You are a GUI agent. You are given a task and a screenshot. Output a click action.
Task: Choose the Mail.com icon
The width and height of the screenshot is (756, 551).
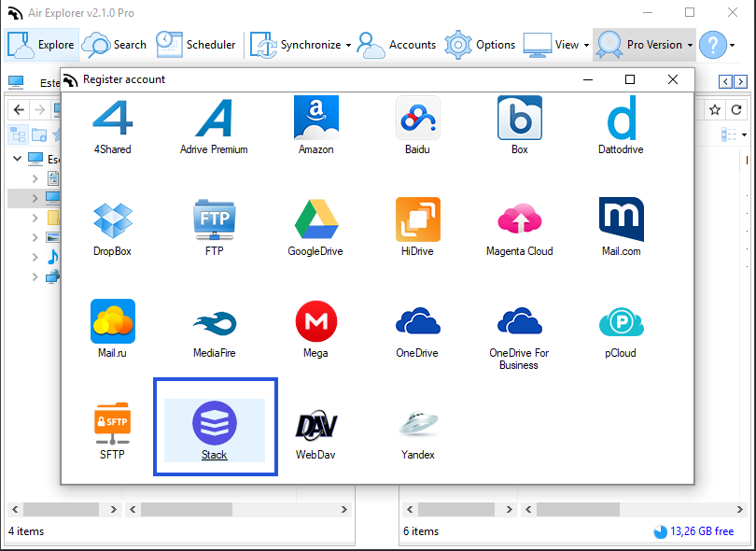point(621,220)
